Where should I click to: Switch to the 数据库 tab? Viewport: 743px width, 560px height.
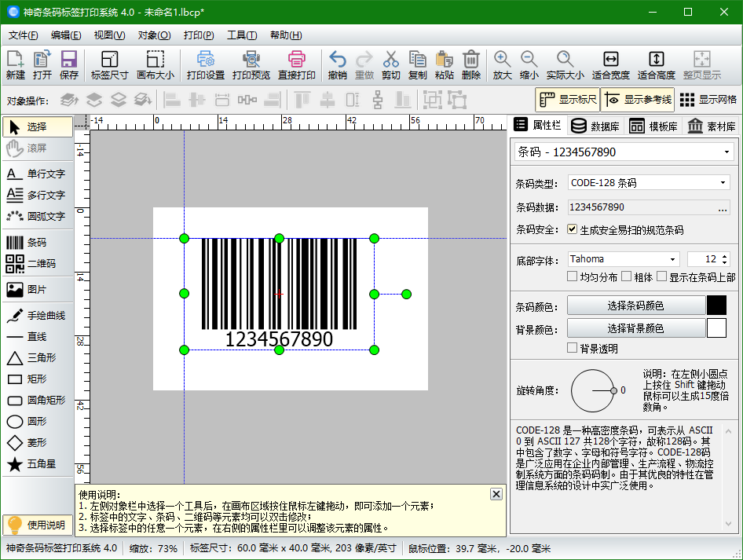coord(595,126)
